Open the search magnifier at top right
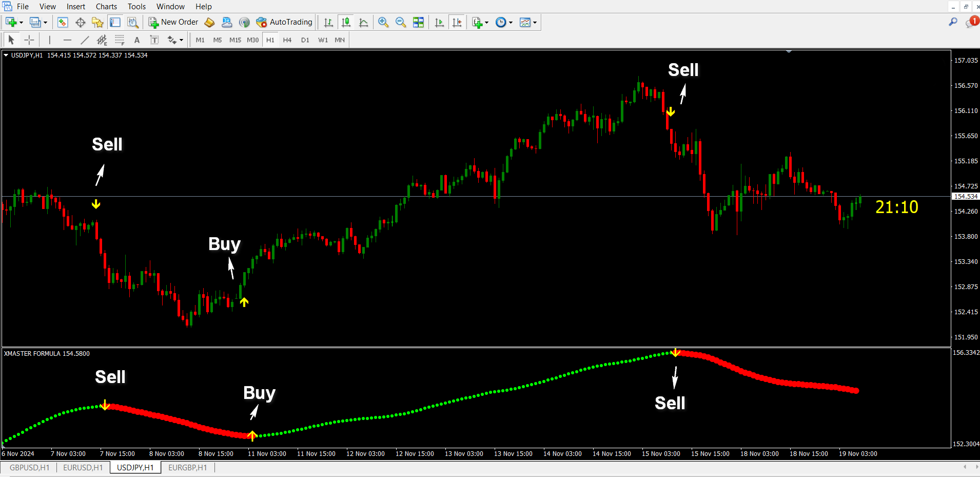This screenshot has height=477, width=980. coord(953,22)
